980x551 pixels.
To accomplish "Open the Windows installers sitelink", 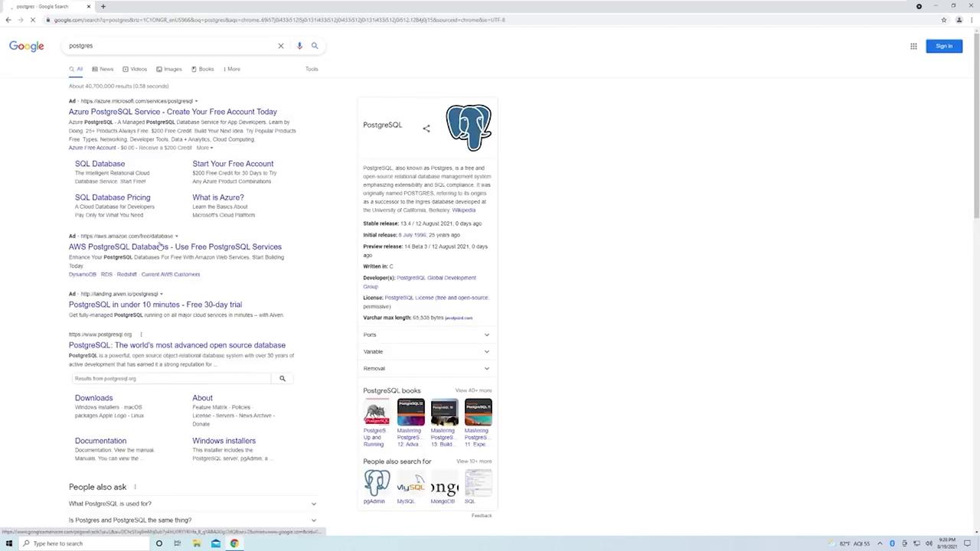I will (x=224, y=441).
